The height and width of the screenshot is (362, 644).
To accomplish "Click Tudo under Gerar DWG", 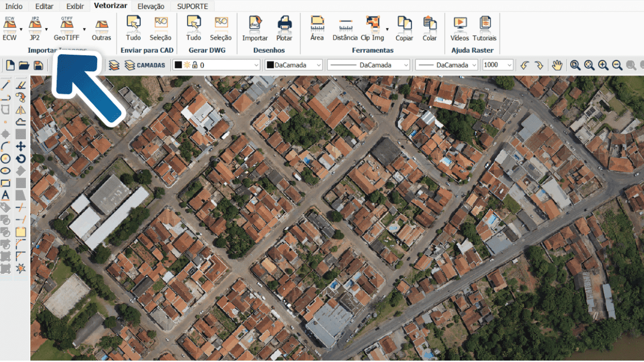I will 194,28.
